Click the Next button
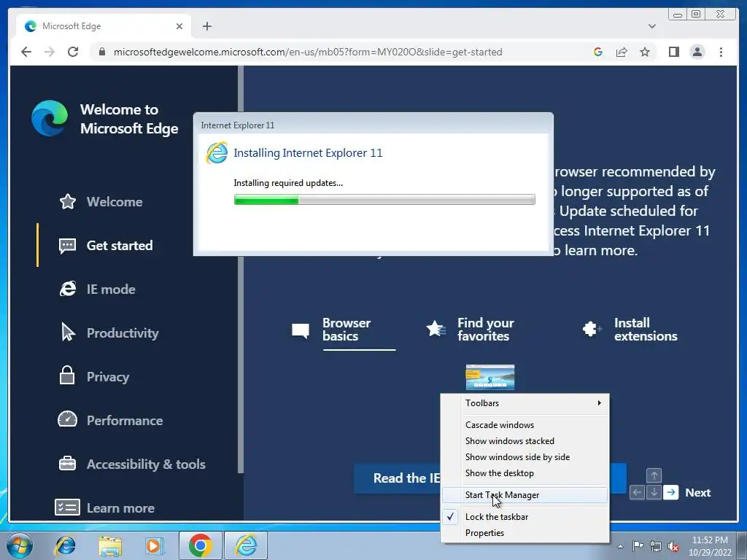 pos(697,492)
